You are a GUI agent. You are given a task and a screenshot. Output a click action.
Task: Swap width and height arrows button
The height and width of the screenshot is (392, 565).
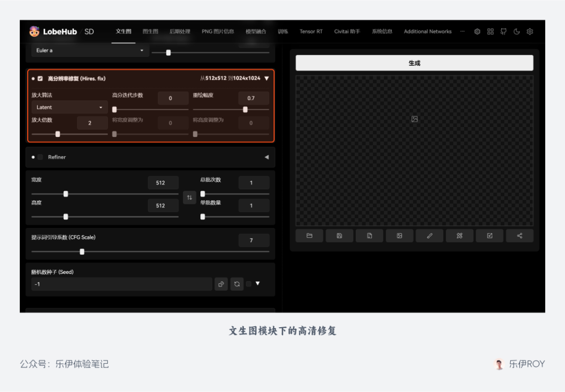point(189,198)
